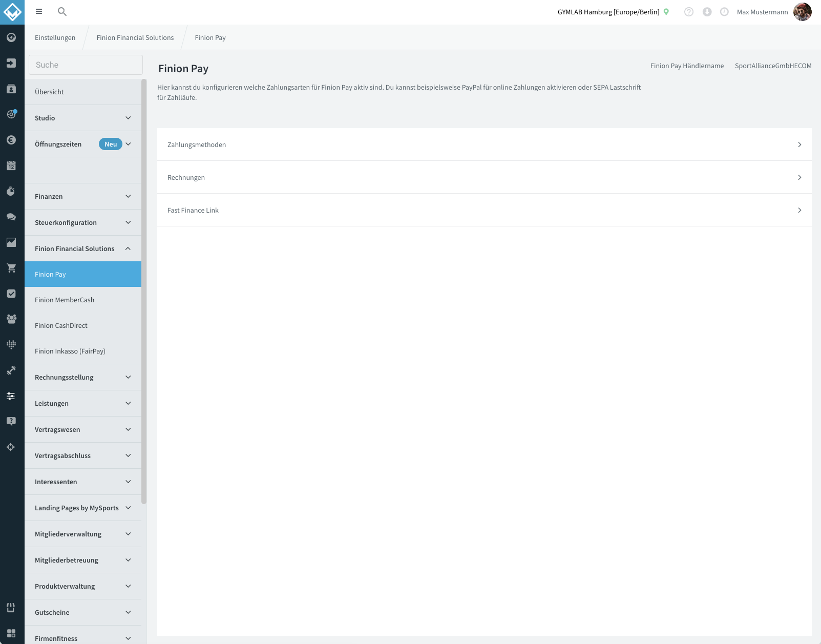The image size is (821, 644).
Task: Click the diamond-shaped app logo
Action: pos(12,12)
